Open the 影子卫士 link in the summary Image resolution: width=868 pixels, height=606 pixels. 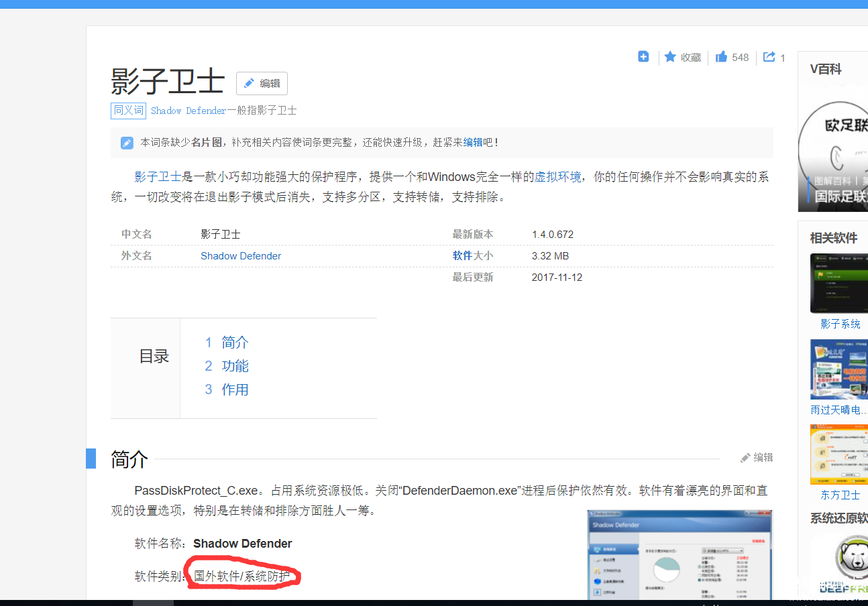click(x=158, y=177)
